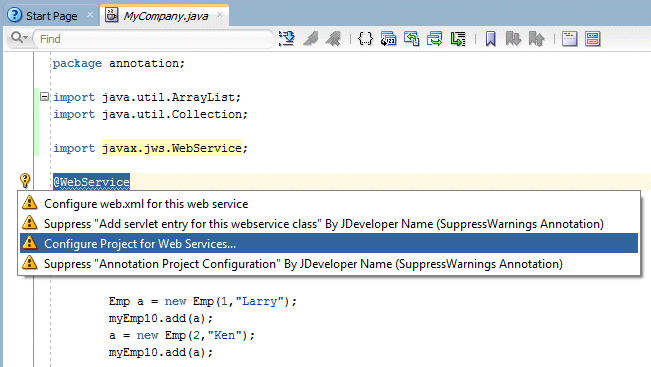Click warning icon beside Configure Project entry

pyautogui.click(x=29, y=242)
